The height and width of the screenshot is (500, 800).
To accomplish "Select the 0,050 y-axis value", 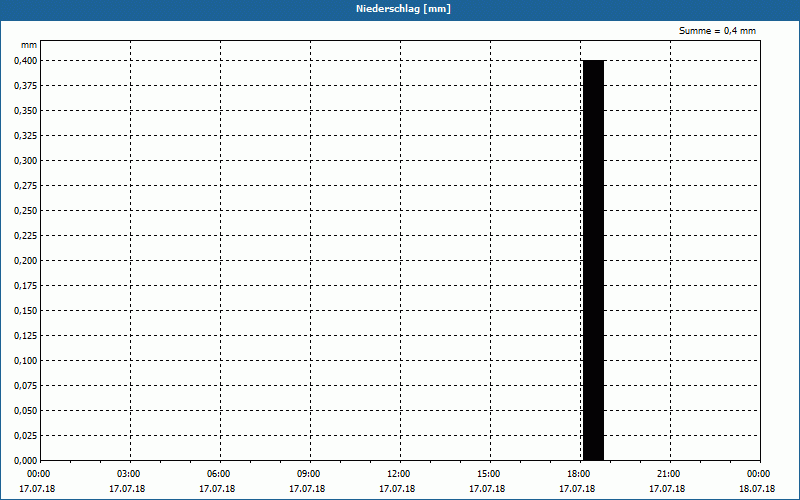I will (x=26, y=411).
